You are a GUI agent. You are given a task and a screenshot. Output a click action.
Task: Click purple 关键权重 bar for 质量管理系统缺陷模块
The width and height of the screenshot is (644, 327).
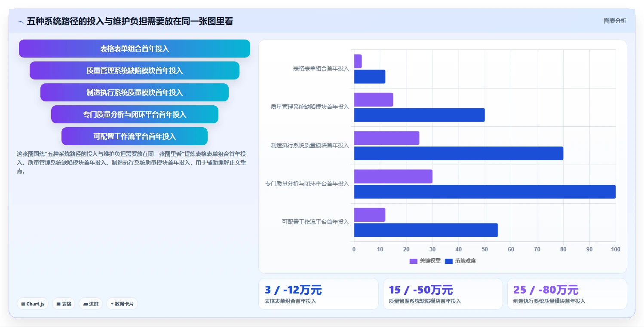pos(374,100)
